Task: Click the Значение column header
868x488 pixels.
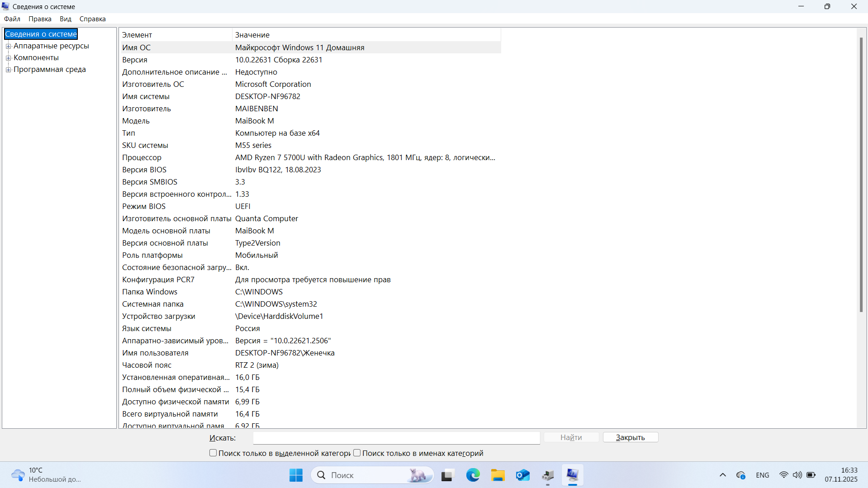Action: coord(366,35)
